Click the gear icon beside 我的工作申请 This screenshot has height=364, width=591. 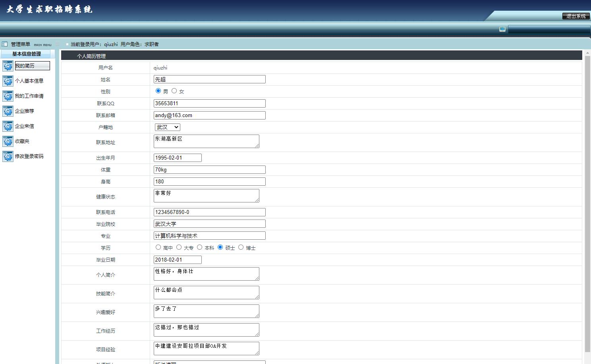[x=8, y=96]
